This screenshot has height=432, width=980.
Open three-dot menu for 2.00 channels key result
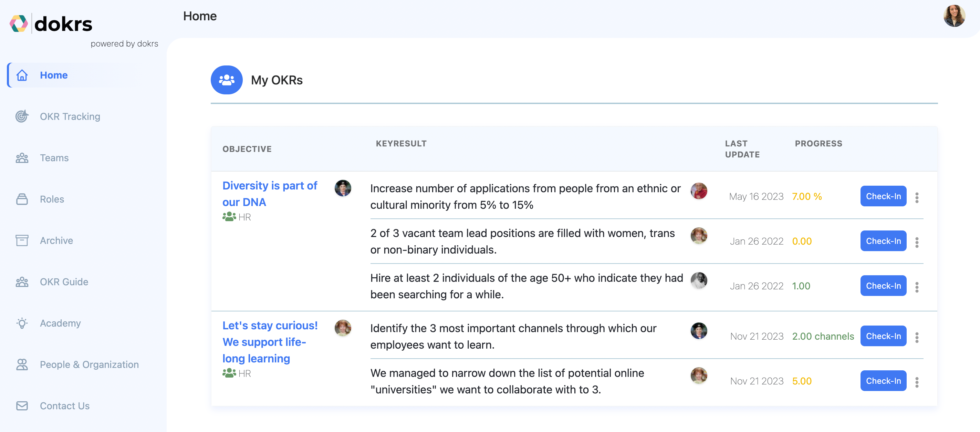917,337
